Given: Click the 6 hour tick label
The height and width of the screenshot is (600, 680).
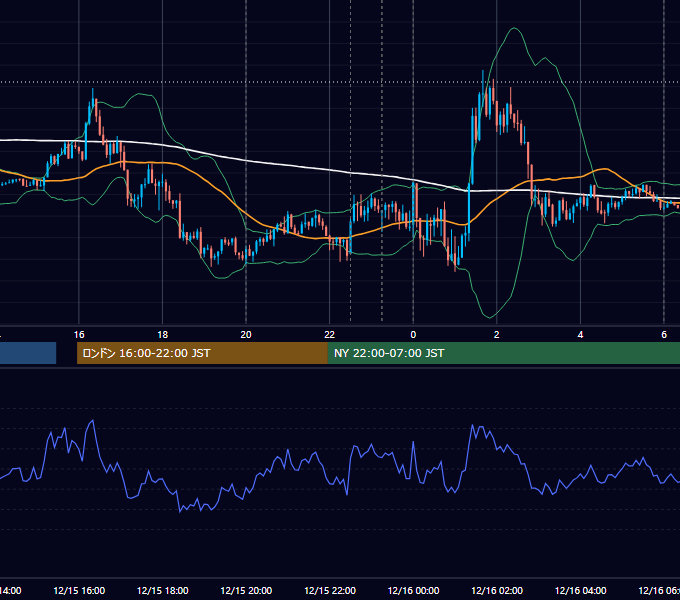Looking at the screenshot, I should [664, 335].
